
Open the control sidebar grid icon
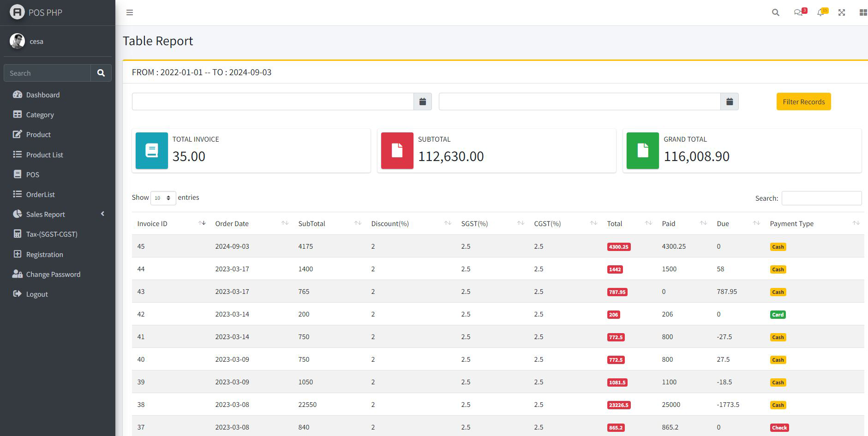click(x=863, y=12)
